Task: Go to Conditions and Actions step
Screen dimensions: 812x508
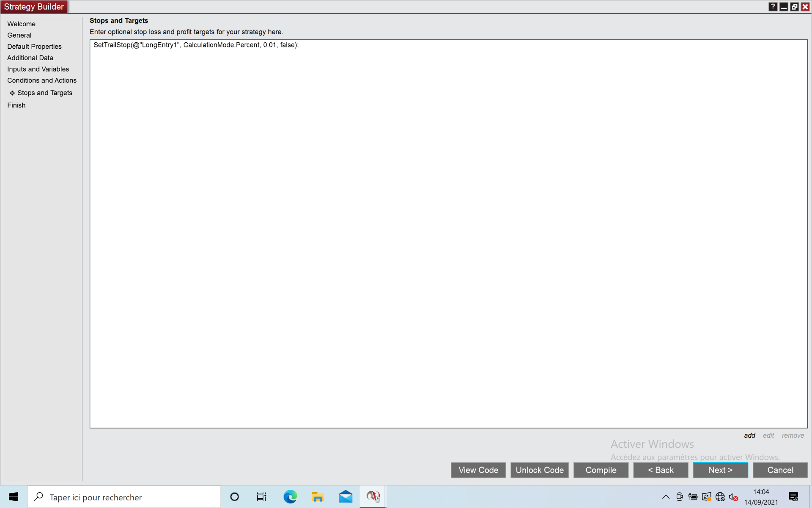Action: point(42,80)
